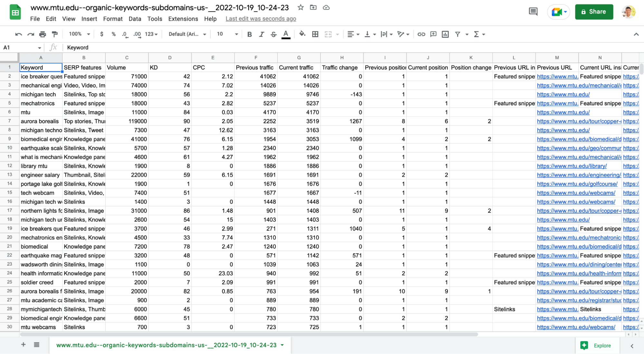Open the Extensions menu

[183, 19]
